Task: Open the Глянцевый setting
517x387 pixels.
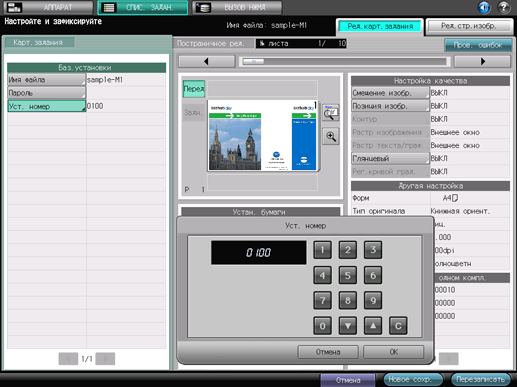Action: [x=390, y=159]
